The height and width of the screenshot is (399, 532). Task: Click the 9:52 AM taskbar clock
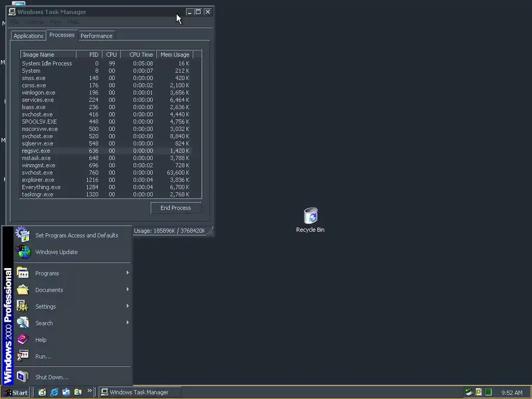tap(512, 393)
